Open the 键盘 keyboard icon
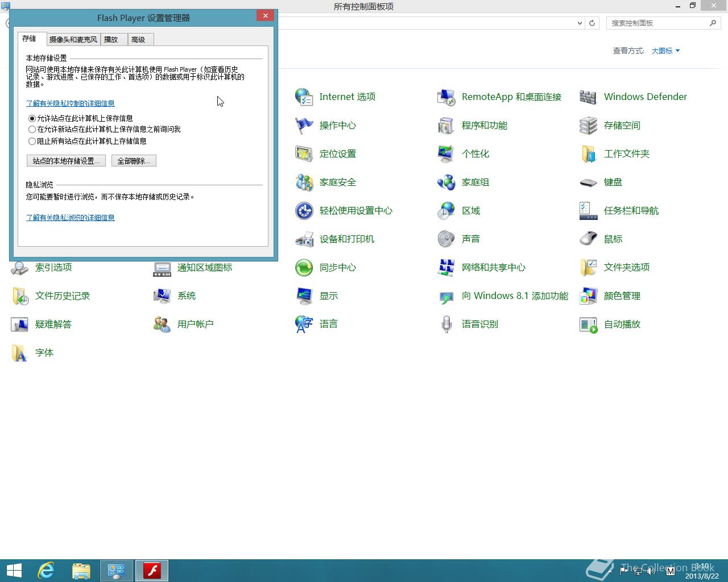This screenshot has height=582, width=728. pos(589,182)
